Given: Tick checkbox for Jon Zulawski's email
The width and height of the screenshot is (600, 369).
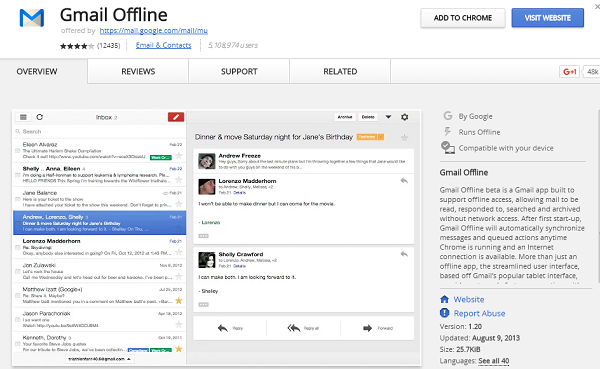Looking at the screenshot, I should [18, 271].
